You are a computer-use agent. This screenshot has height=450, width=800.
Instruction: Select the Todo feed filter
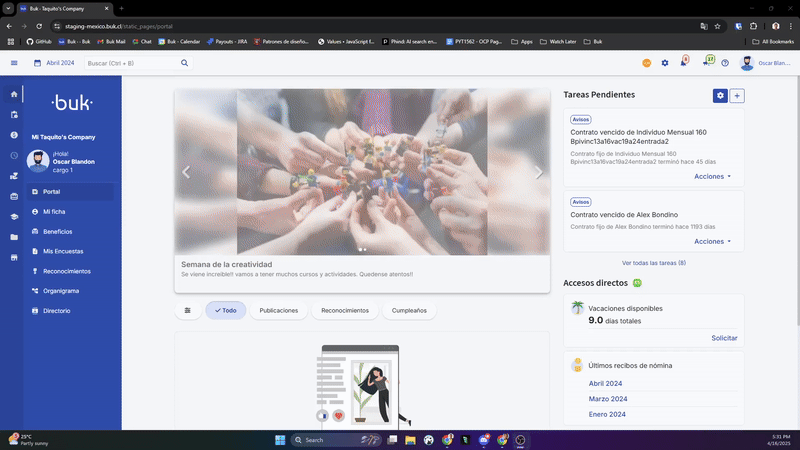click(226, 310)
